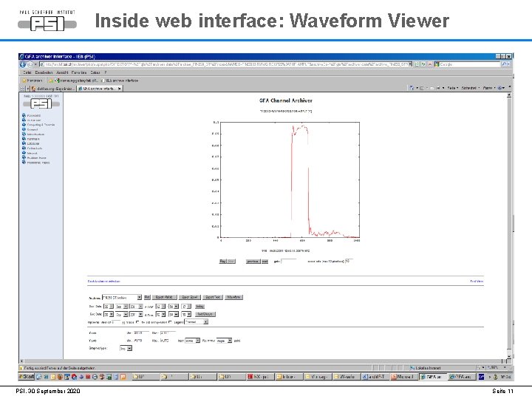This screenshot has width=532, height=399.
Task: Click globe icon beside Computing sidebar link
Action: pos(24,125)
